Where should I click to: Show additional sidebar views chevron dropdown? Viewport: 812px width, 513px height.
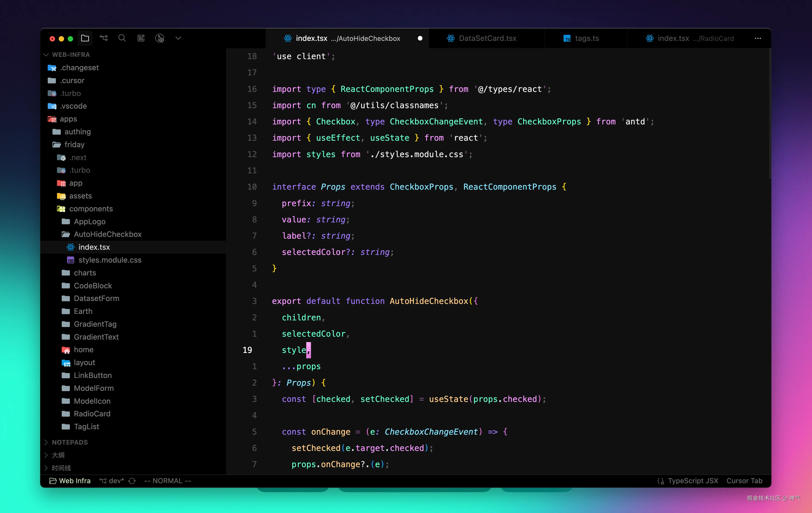178,38
